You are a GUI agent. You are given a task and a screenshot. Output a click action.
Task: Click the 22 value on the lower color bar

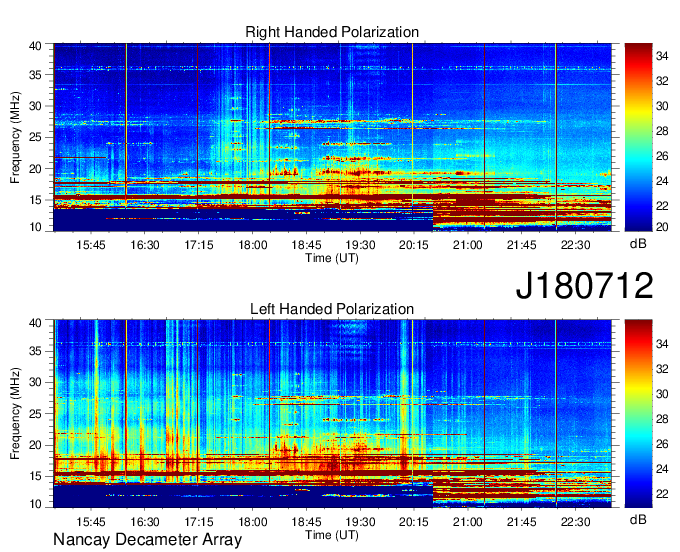point(662,494)
